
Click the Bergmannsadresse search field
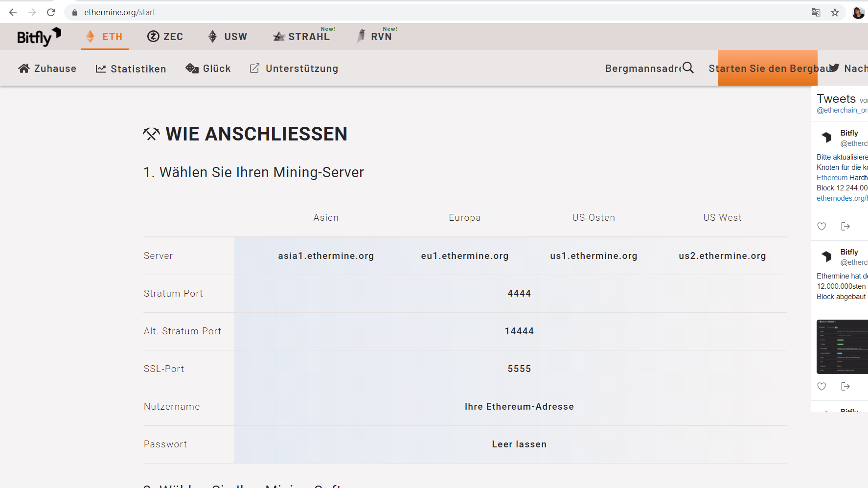(643, 69)
